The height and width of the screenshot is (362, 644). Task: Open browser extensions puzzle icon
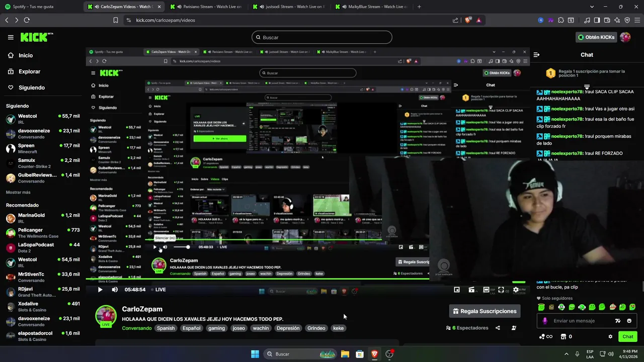pyautogui.click(x=561, y=20)
